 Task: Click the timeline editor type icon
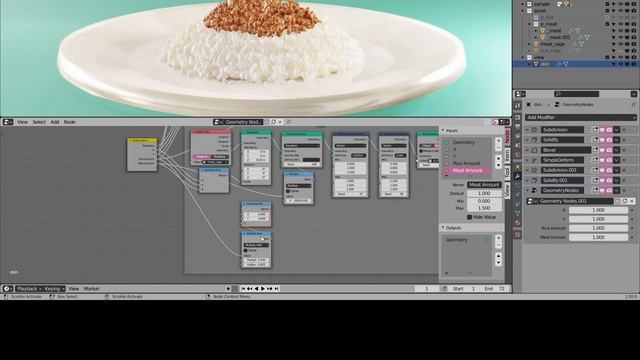pos(8,289)
